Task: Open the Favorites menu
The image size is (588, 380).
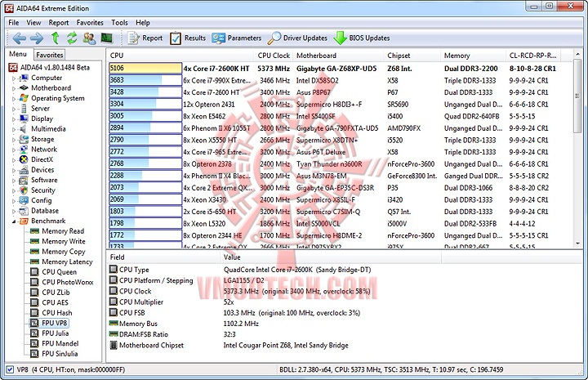Action: (90, 23)
